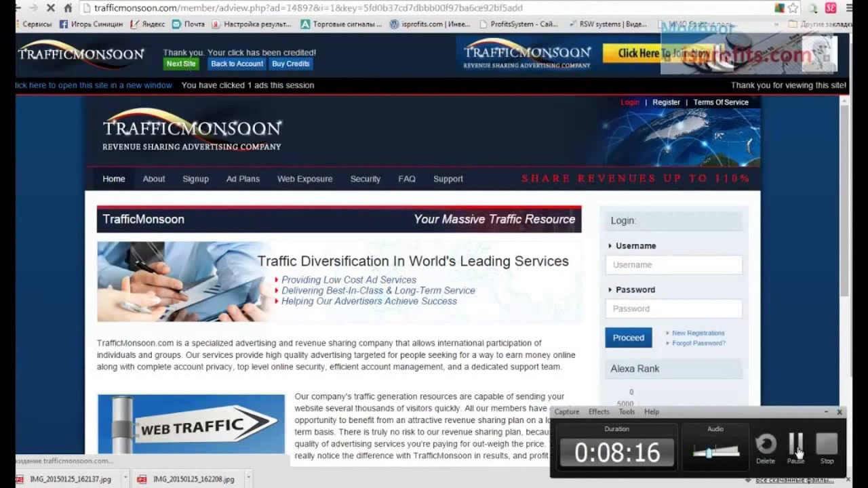Click the Buy Credits button

point(291,64)
